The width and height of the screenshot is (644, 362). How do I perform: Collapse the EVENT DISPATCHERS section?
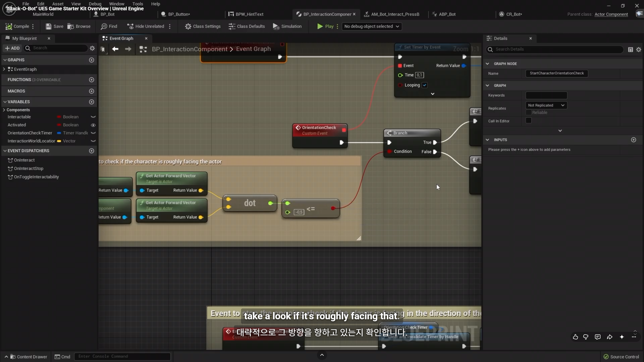click(x=5, y=151)
